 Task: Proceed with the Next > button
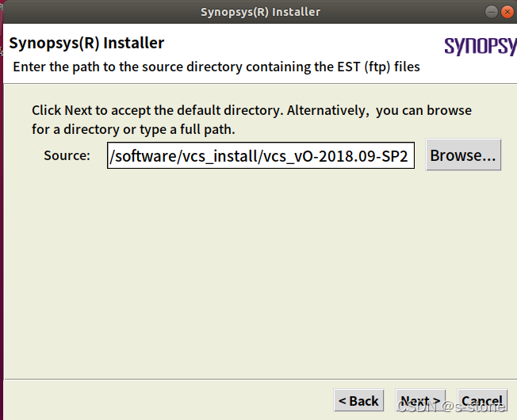[x=420, y=400]
